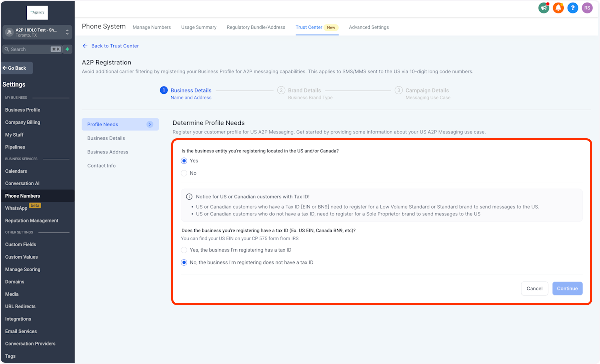Open Business Profile settings
600x364 pixels.
(x=23, y=110)
